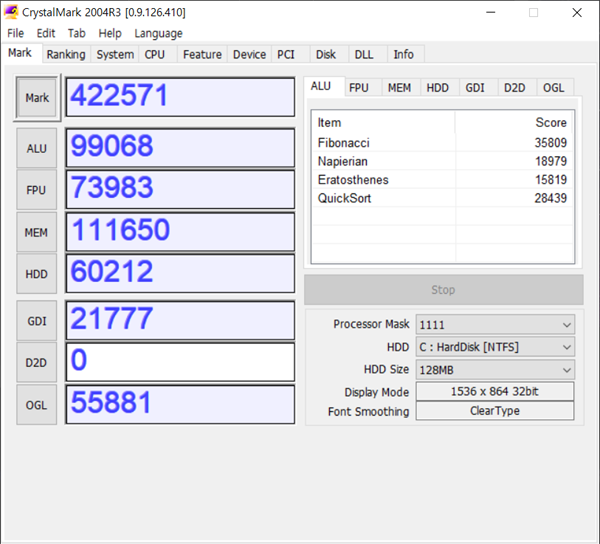Image resolution: width=600 pixels, height=544 pixels.
Task: Run the MEM benchmark button
Action: tap(37, 232)
